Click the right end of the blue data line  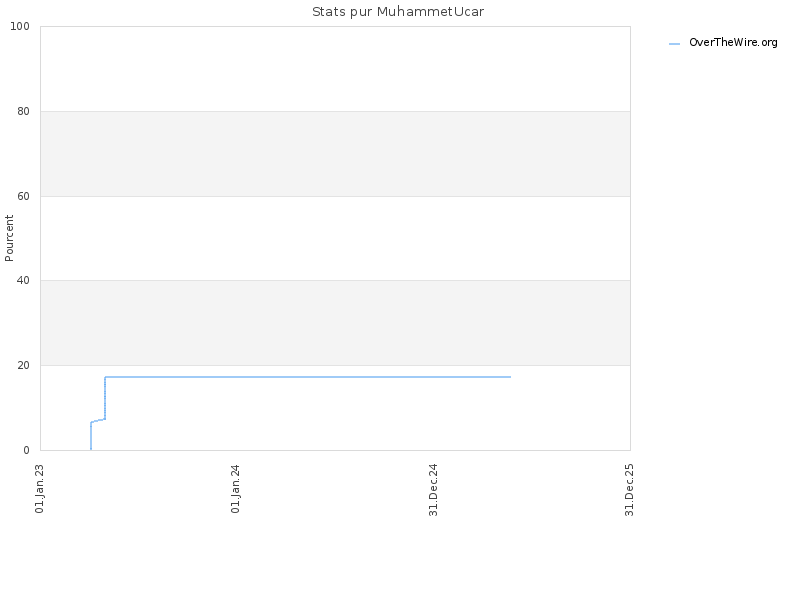click(x=510, y=377)
